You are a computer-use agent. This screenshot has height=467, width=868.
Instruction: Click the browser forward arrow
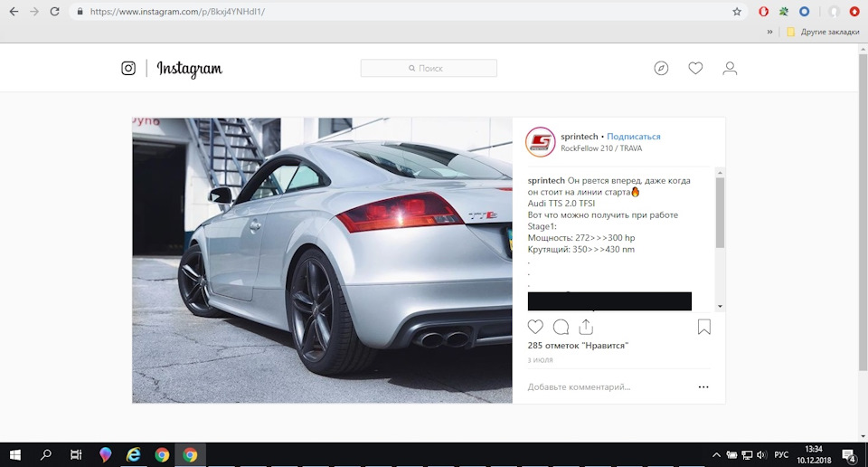pos(34,12)
